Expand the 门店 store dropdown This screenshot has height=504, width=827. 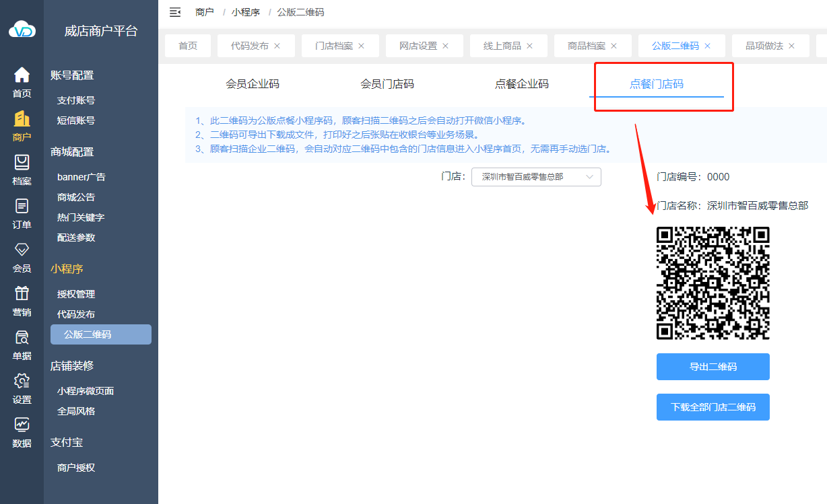[x=536, y=177]
